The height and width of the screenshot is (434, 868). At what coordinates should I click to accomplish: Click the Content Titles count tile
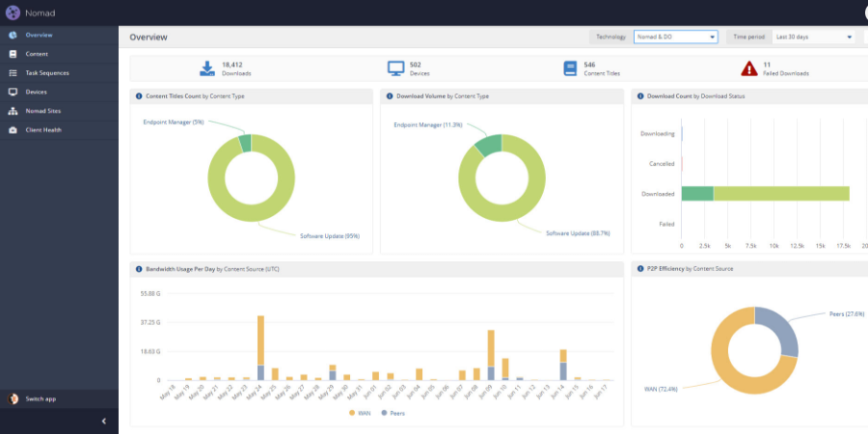coord(591,68)
